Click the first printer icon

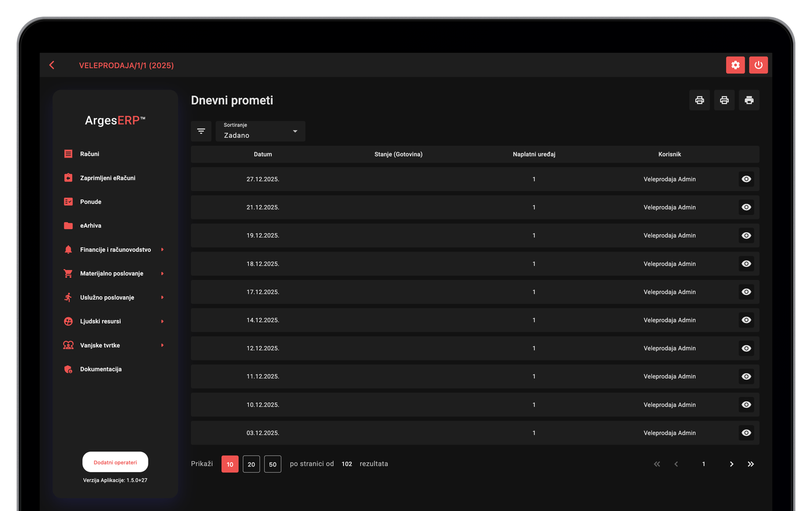699,100
